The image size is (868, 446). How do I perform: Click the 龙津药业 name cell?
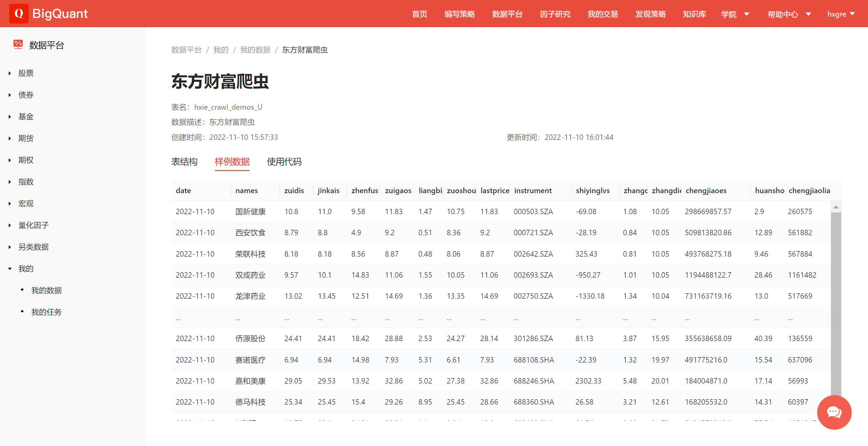[250, 296]
